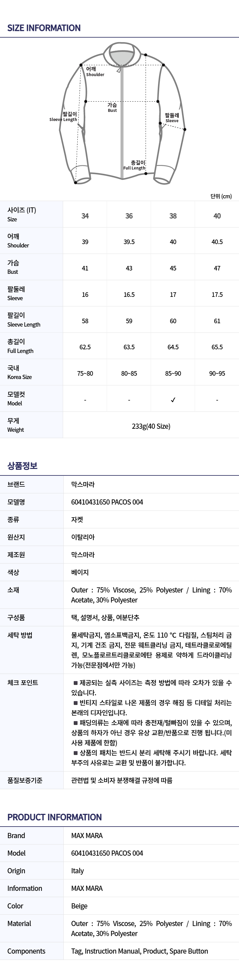Click the 가슴 Bust label on the diagram
The height and width of the screenshot is (980, 239).
click(x=112, y=107)
